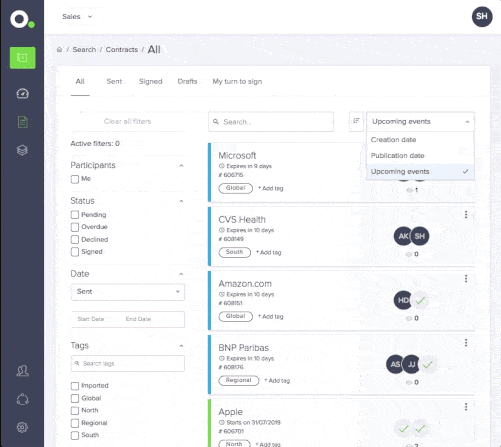Click signed checkmark on BNP Paribas card
501x447 pixels.
(x=428, y=364)
